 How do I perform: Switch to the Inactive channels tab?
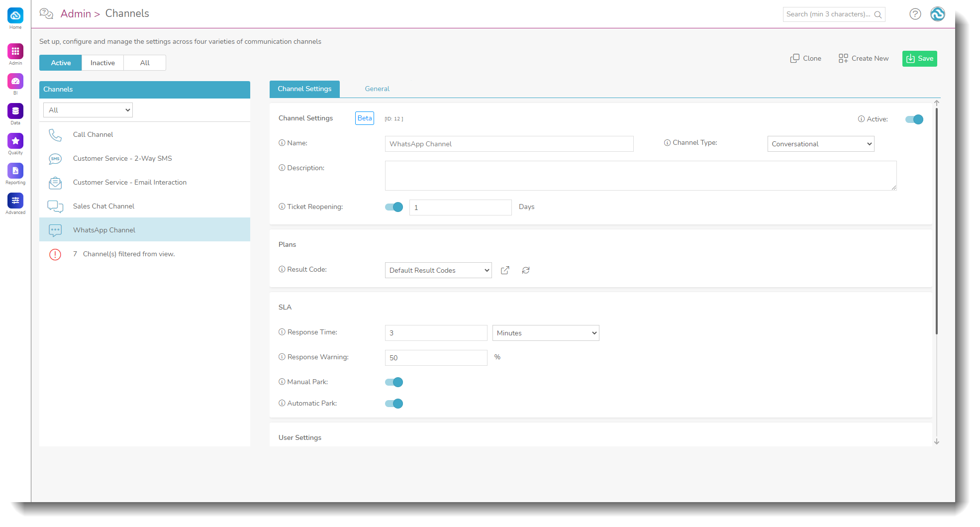(x=102, y=63)
